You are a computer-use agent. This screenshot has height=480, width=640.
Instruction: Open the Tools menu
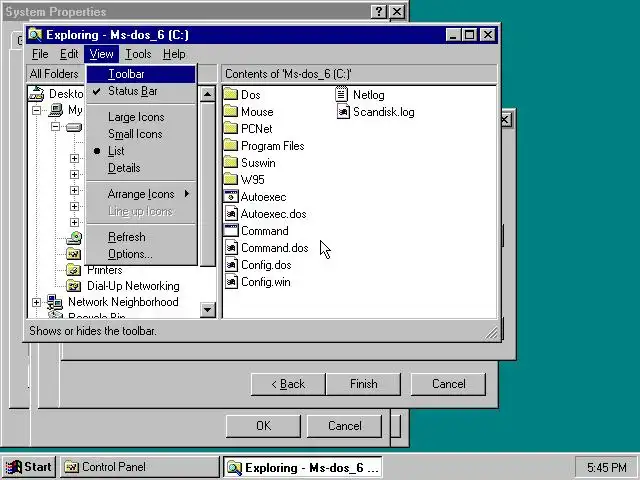[x=138, y=54]
